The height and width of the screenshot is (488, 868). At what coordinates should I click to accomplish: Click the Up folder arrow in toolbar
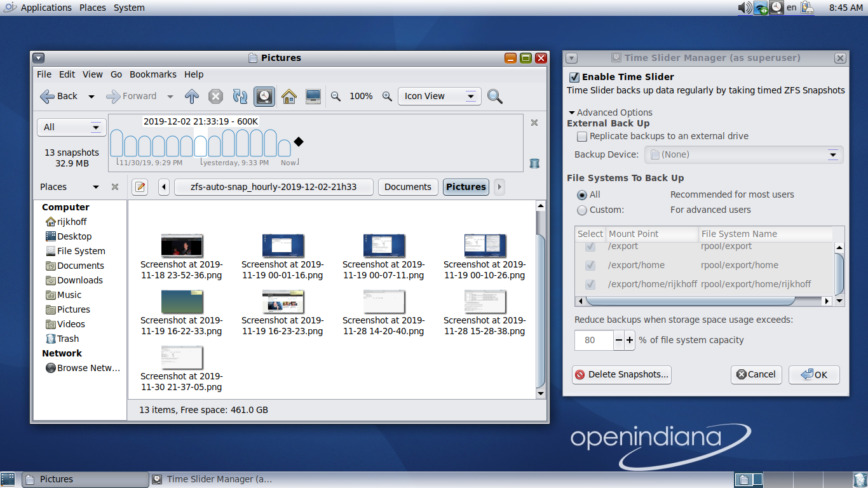click(x=192, y=96)
